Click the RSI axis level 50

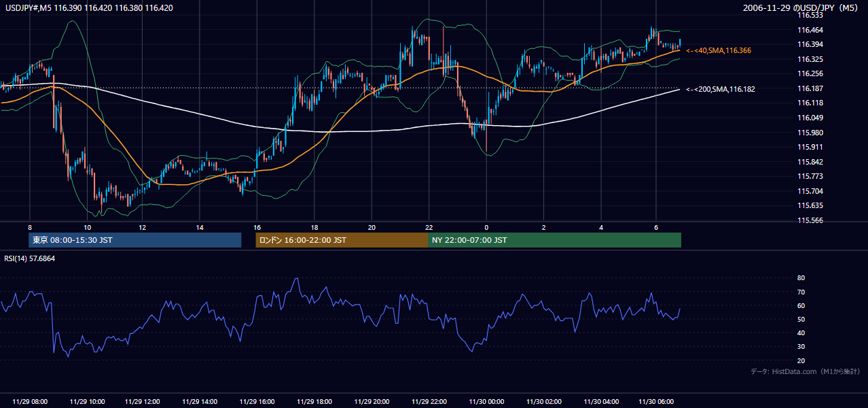click(801, 319)
